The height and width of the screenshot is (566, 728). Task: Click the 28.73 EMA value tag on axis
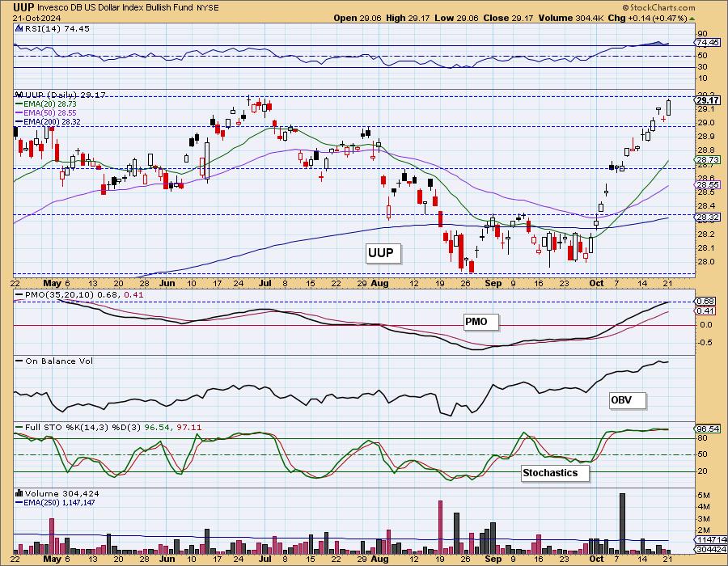point(708,159)
